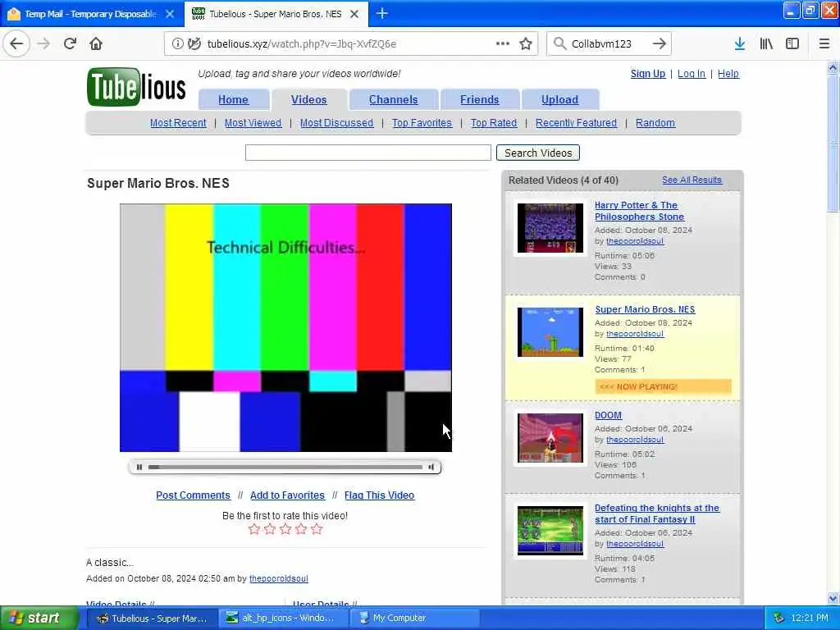
Task: Open a new tab with plus icon
Action: pos(382,13)
